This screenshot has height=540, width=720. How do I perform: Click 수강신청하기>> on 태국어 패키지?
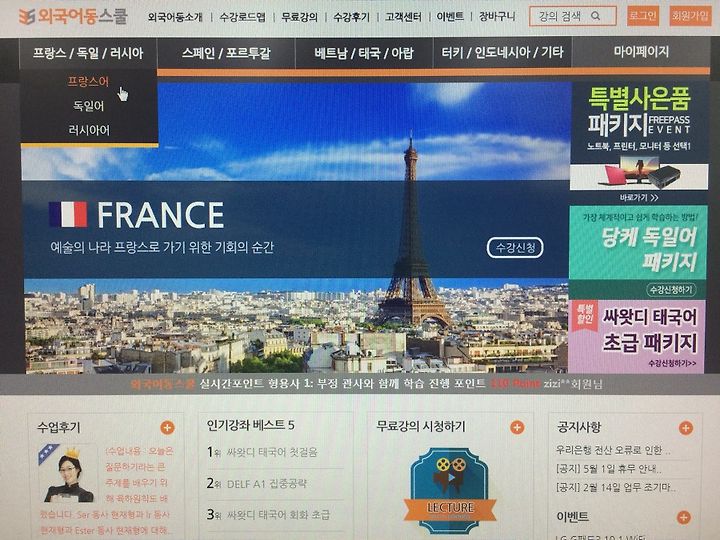(x=672, y=363)
